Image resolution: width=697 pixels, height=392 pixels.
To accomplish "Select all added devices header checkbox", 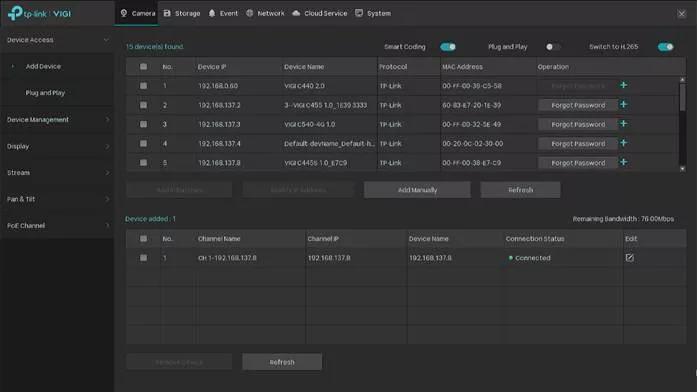I will click(x=143, y=239).
